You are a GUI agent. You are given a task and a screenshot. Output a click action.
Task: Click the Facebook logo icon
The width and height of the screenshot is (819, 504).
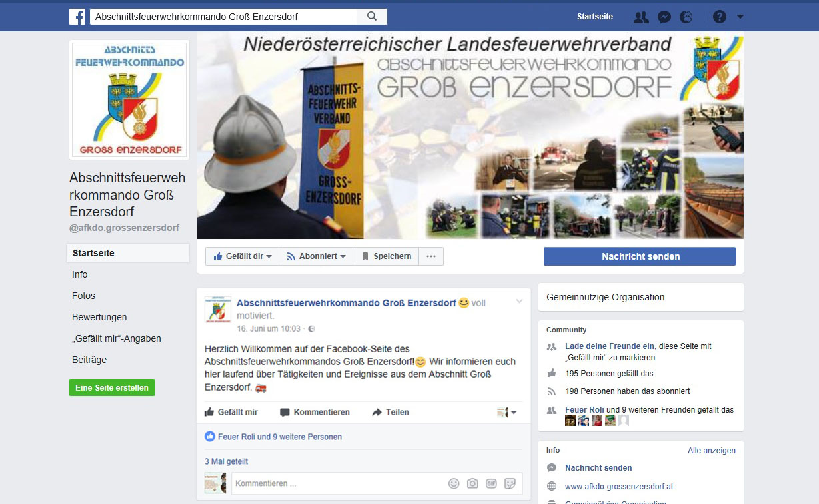click(78, 16)
